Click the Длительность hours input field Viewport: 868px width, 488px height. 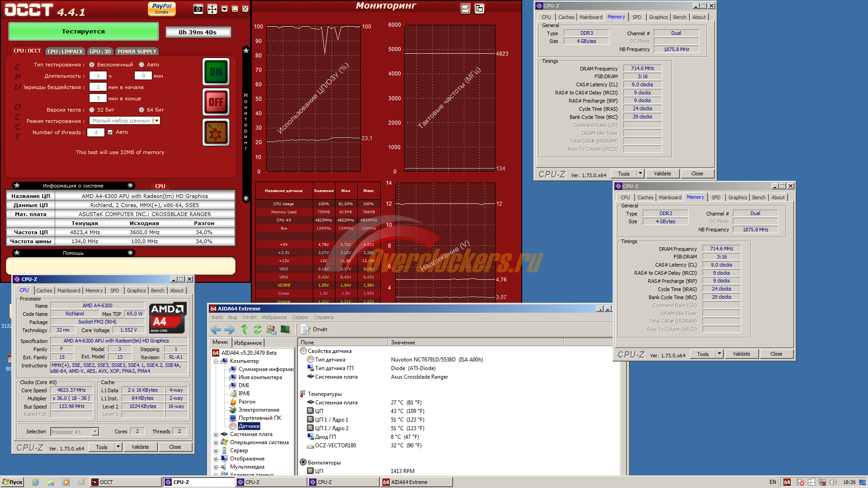pyautogui.click(x=98, y=76)
